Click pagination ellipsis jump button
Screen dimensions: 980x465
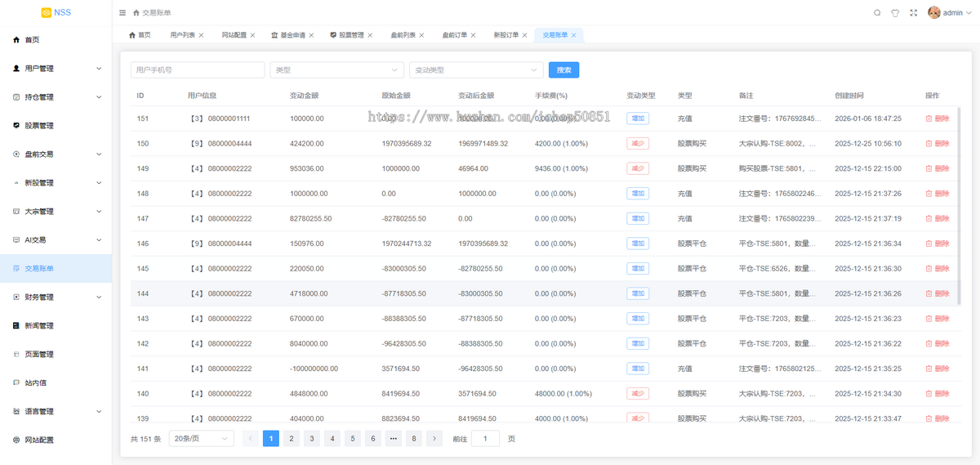(394, 439)
